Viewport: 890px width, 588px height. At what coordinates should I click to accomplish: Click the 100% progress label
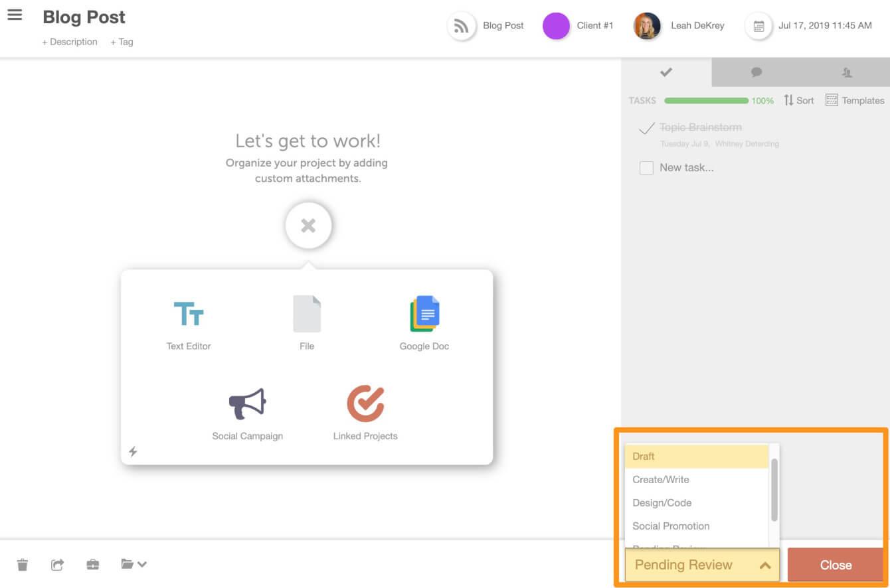pos(762,101)
